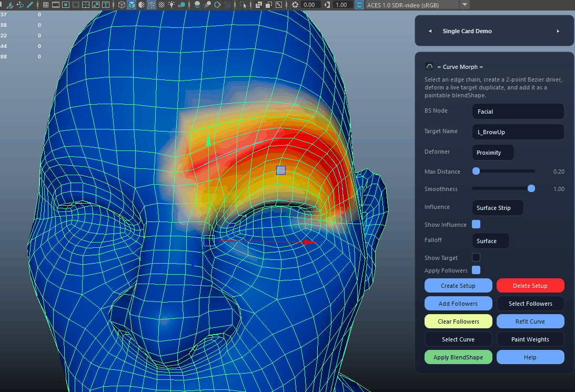Click the Smoothness slider handle
This screenshot has height=392, width=575.
point(531,188)
